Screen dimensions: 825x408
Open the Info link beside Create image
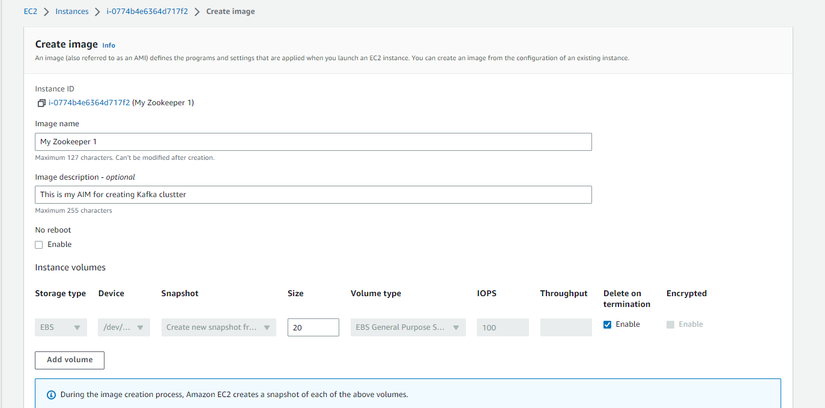(109, 45)
